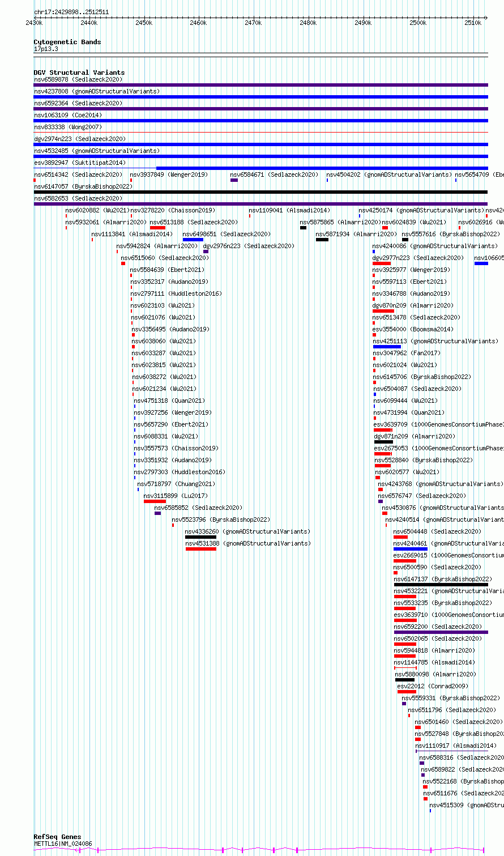Viewport: 504px width, 856px height.
Task: Click the Cytogenetic Bands track title
Action: click(67, 42)
